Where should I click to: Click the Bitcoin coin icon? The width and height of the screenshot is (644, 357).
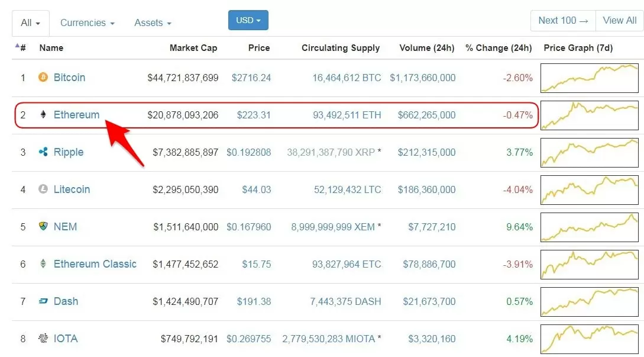pyautogui.click(x=43, y=77)
